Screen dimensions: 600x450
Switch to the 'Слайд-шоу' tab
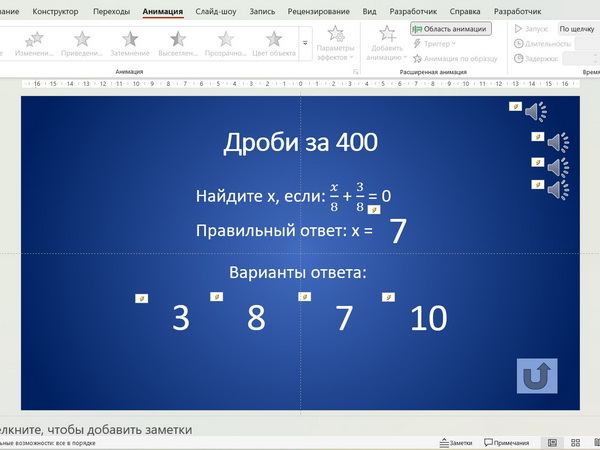tap(216, 11)
